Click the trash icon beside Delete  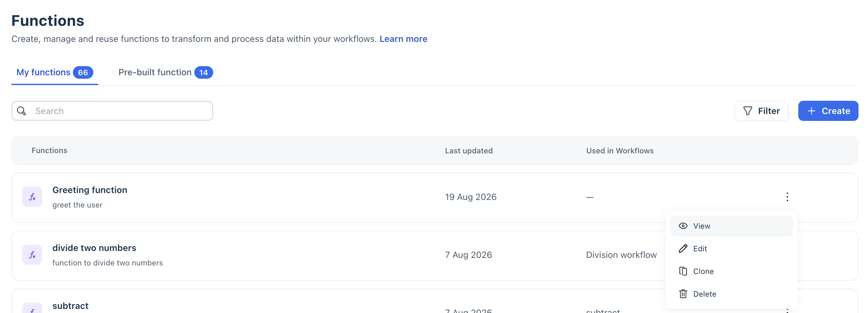(x=683, y=294)
